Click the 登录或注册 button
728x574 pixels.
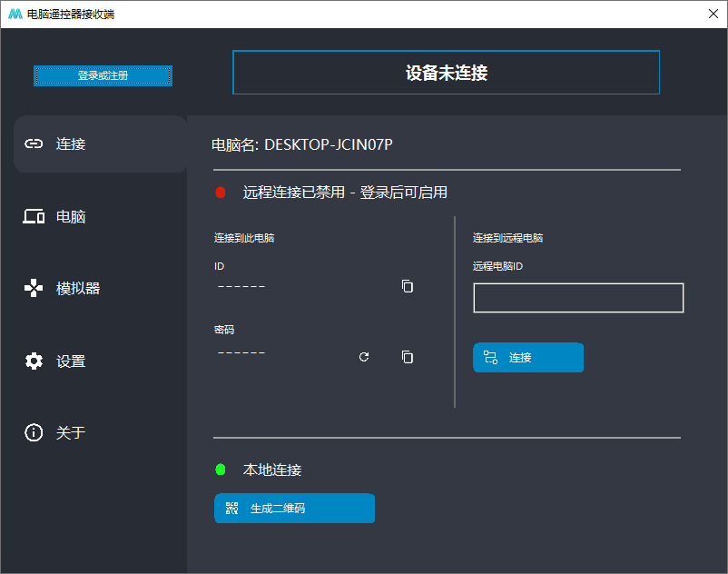point(103,75)
